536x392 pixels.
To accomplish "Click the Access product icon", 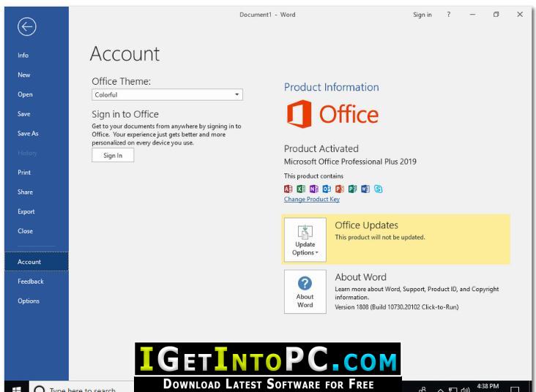I will tap(289, 189).
